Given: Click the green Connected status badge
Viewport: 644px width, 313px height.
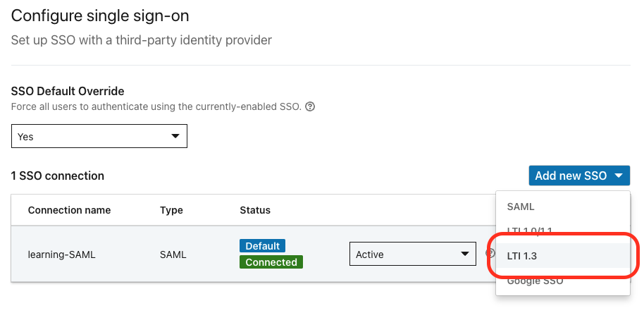Looking at the screenshot, I should point(271,262).
